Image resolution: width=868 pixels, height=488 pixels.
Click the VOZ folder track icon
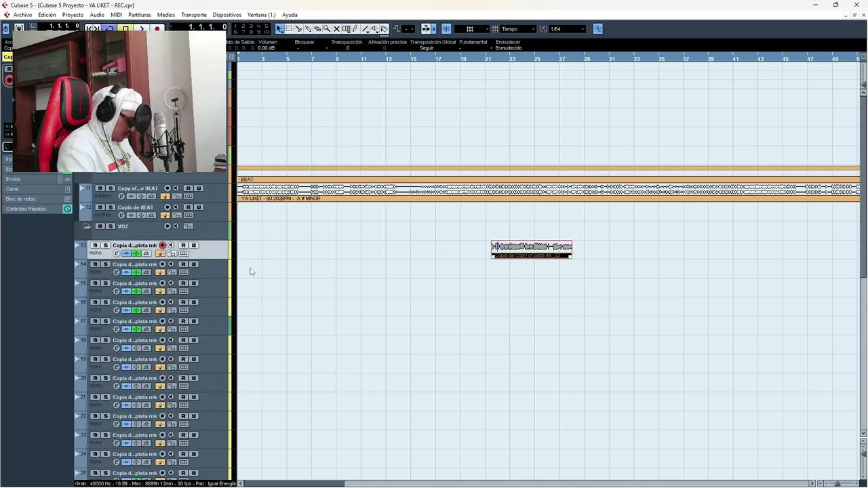87,226
